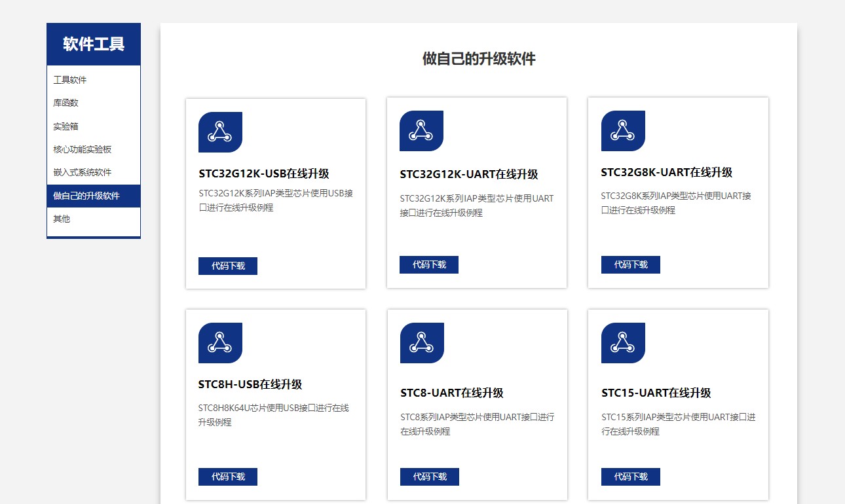Click the STC32G12K-USB card icon

pyautogui.click(x=220, y=132)
